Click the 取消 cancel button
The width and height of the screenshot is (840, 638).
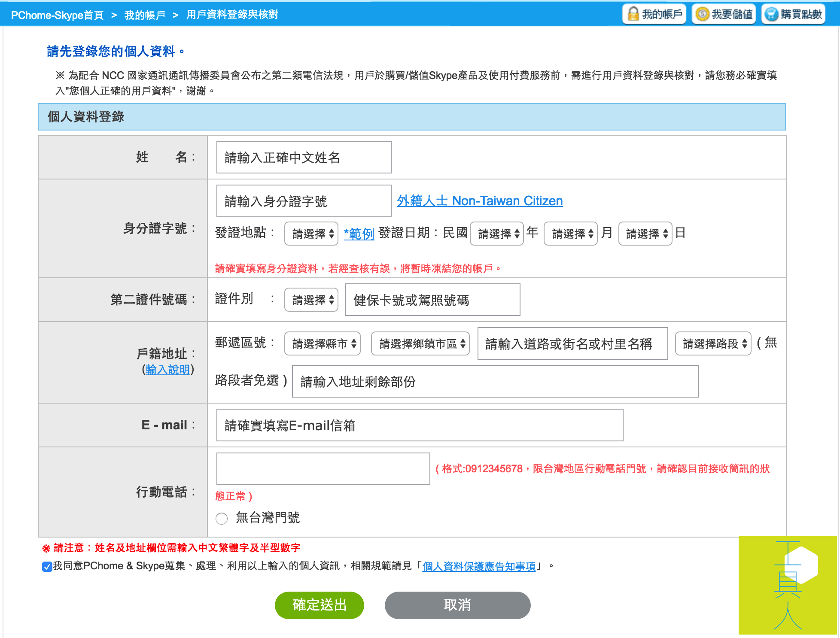(x=458, y=605)
